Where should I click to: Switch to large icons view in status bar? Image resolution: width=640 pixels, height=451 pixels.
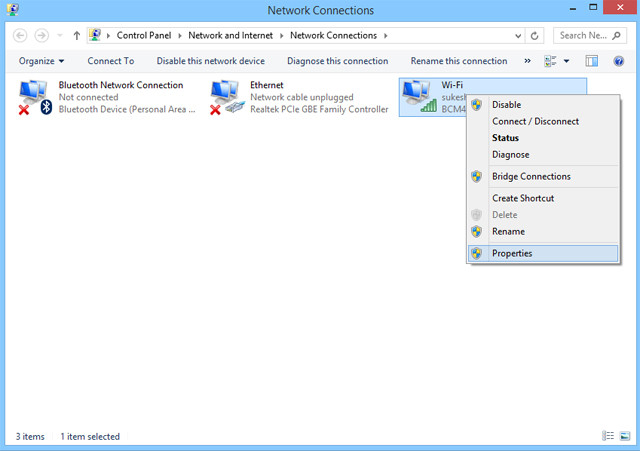tap(625, 436)
